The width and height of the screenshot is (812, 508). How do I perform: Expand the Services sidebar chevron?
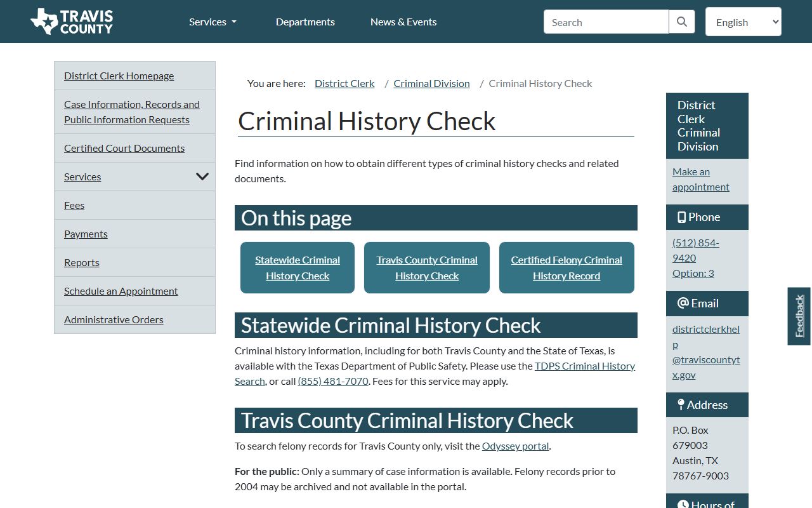coord(202,177)
